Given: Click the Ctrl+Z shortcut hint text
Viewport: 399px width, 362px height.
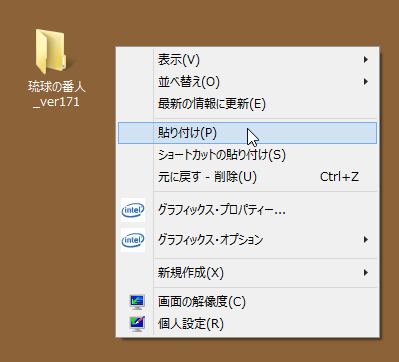Looking at the screenshot, I should (x=339, y=177).
